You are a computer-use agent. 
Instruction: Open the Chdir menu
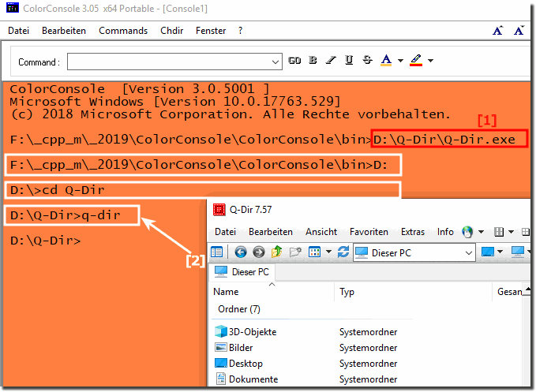171,31
